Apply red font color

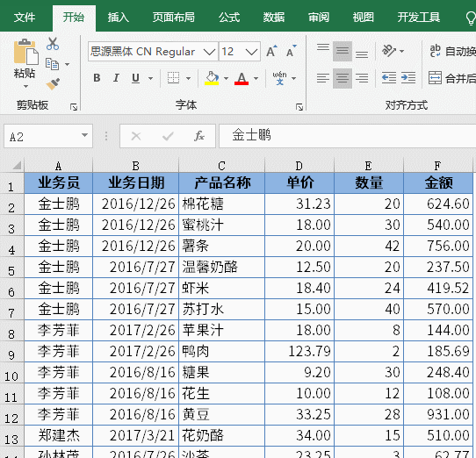[x=242, y=78]
